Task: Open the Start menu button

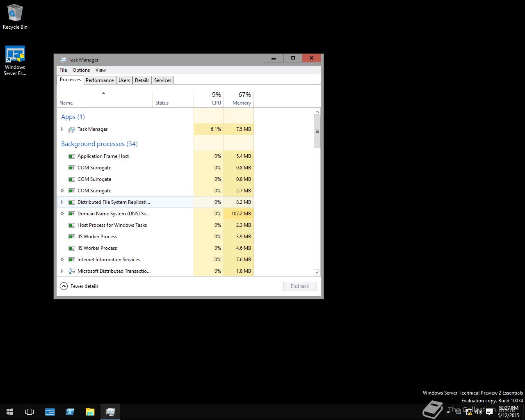Action: click(10, 412)
